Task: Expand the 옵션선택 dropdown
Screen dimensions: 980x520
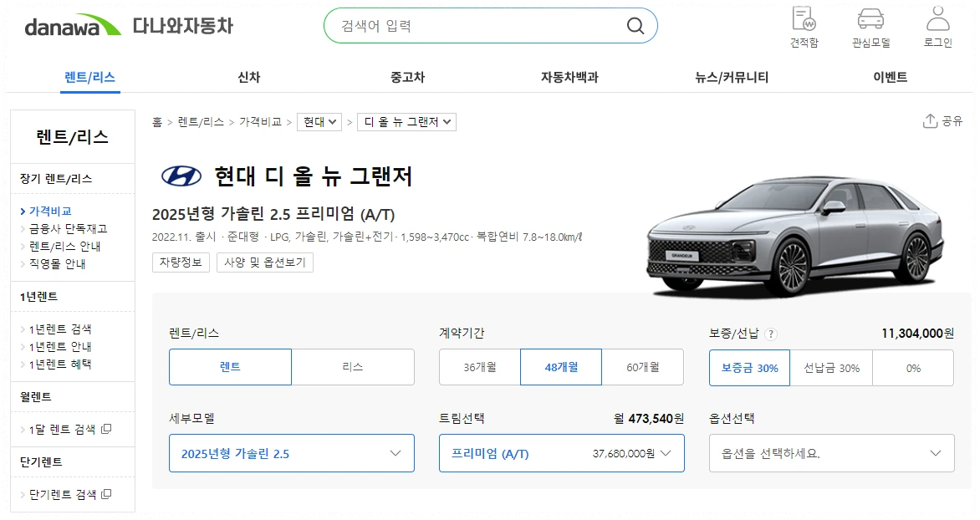Action: (x=831, y=452)
